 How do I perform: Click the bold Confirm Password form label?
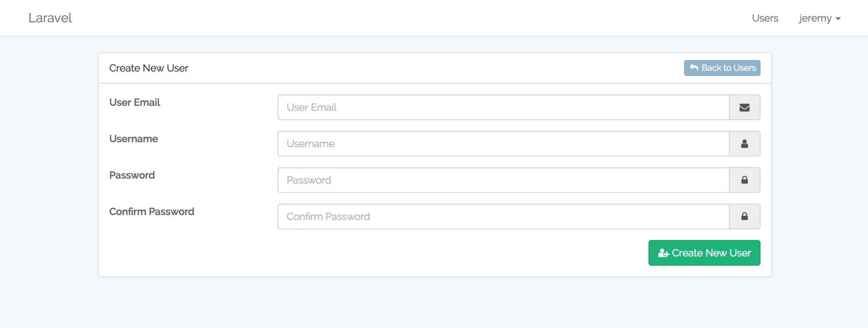click(152, 212)
